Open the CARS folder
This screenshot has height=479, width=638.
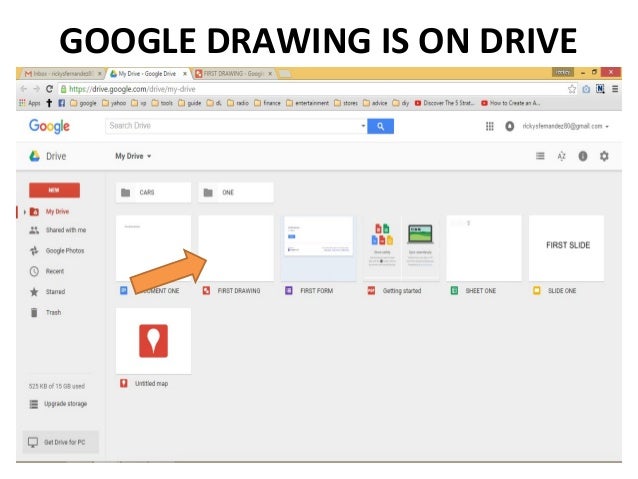pos(153,192)
